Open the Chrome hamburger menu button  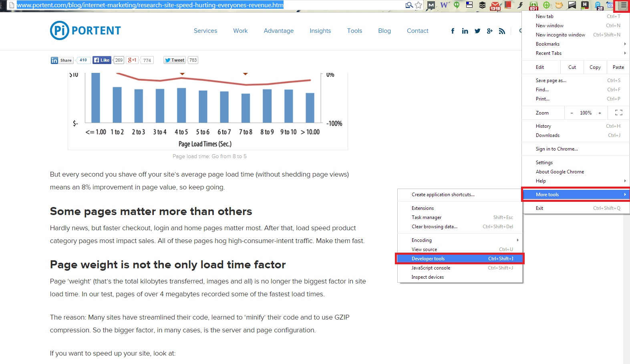623,6
